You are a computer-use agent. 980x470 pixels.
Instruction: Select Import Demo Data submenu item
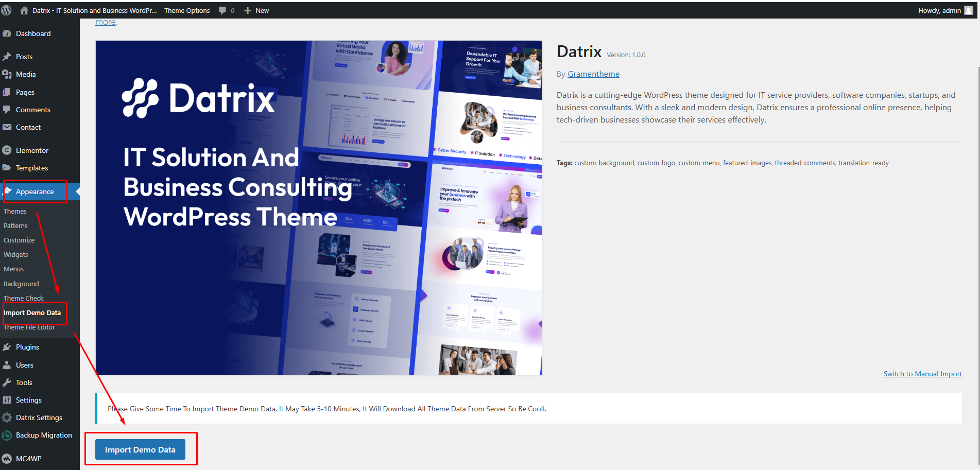[32, 312]
